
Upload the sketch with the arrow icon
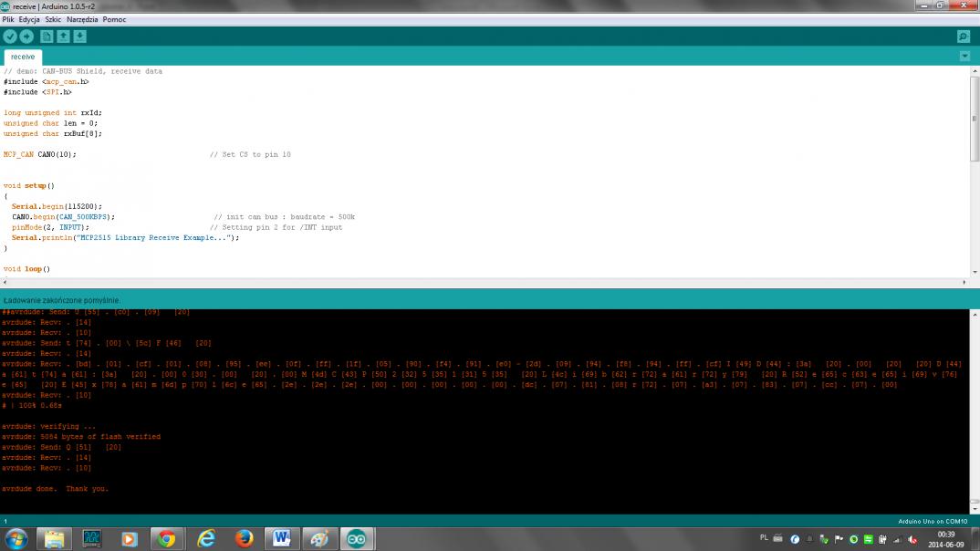click(x=26, y=36)
